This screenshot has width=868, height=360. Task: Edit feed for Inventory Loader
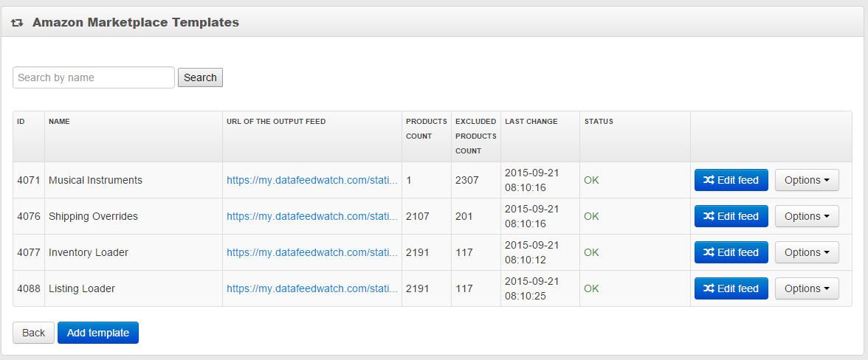pyautogui.click(x=731, y=252)
